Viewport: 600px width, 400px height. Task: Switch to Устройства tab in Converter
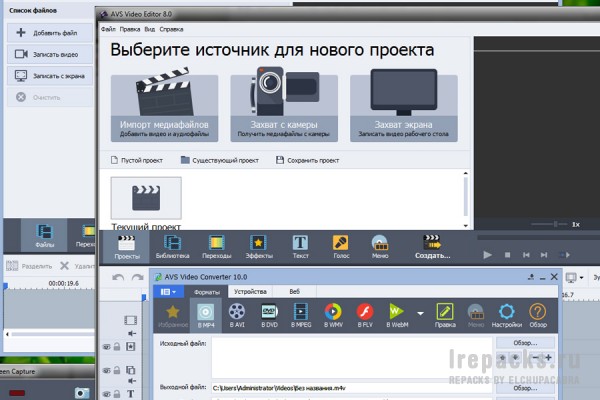[250, 292]
